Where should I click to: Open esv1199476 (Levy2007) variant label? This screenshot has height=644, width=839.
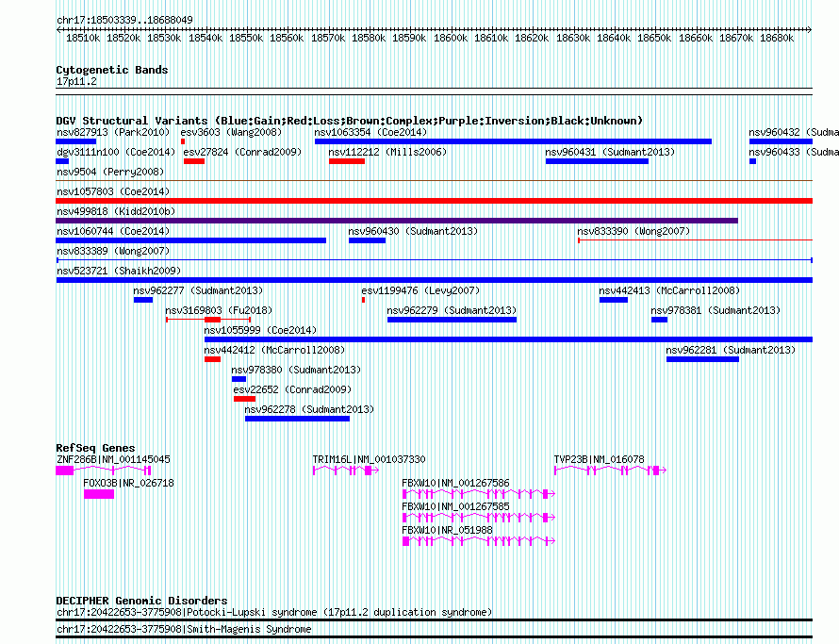pyautogui.click(x=420, y=290)
